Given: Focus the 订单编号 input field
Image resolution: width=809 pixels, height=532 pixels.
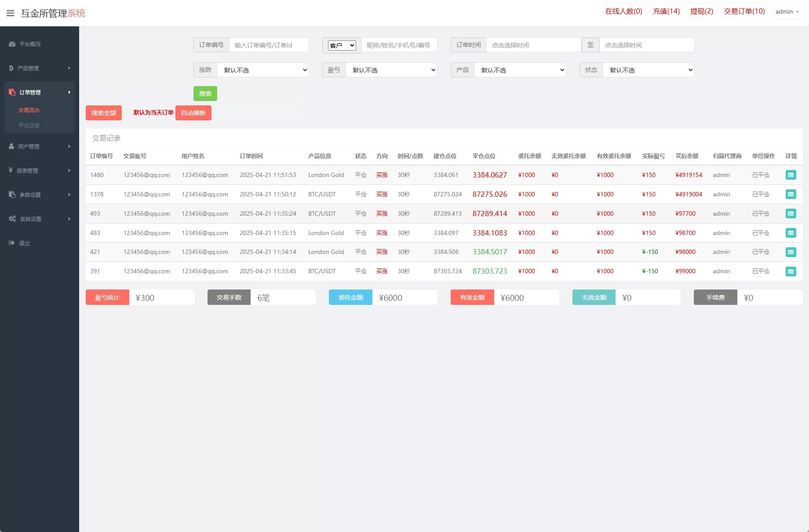Looking at the screenshot, I should pyautogui.click(x=269, y=45).
